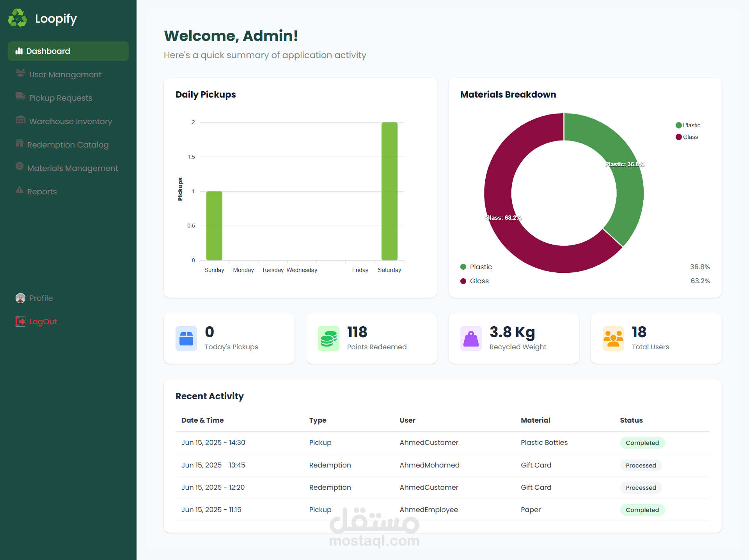Click Completed status for Plastic Bottles row
This screenshot has height=560, width=749.
click(x=642, y=443)
